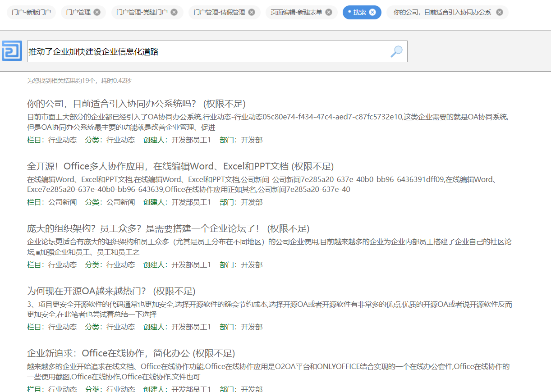Close the 页面编辑-新建表单 tab
This screenshot has width=551, height=392.
pos(329,13)
